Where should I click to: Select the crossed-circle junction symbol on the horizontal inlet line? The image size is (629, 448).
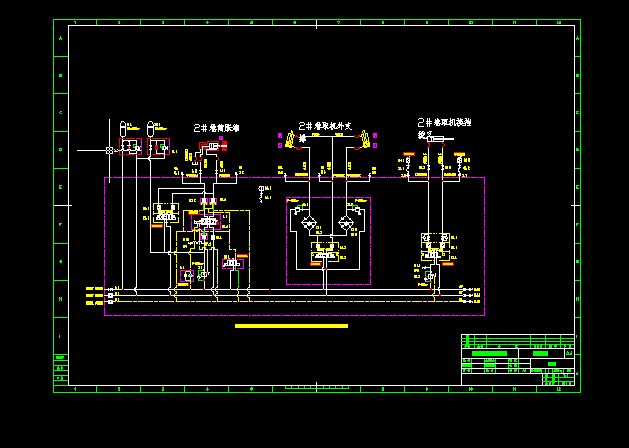pyautogui.click(x=109, y=150)
